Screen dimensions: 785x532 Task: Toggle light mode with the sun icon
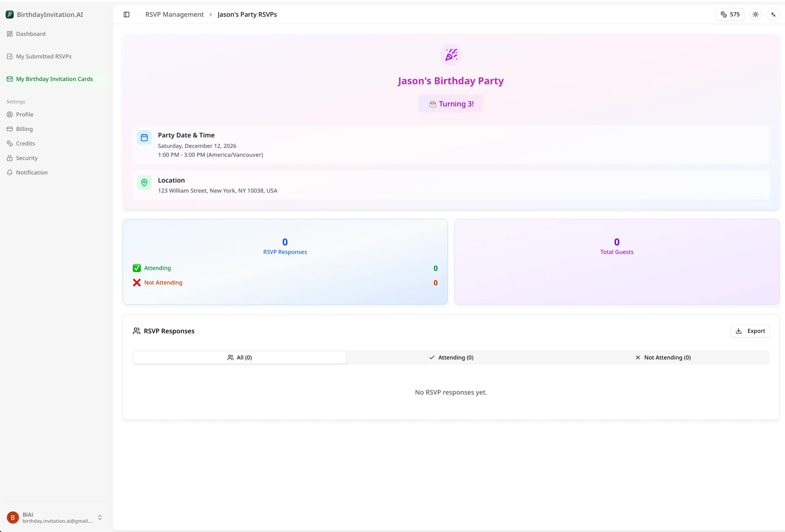(756, 14)
